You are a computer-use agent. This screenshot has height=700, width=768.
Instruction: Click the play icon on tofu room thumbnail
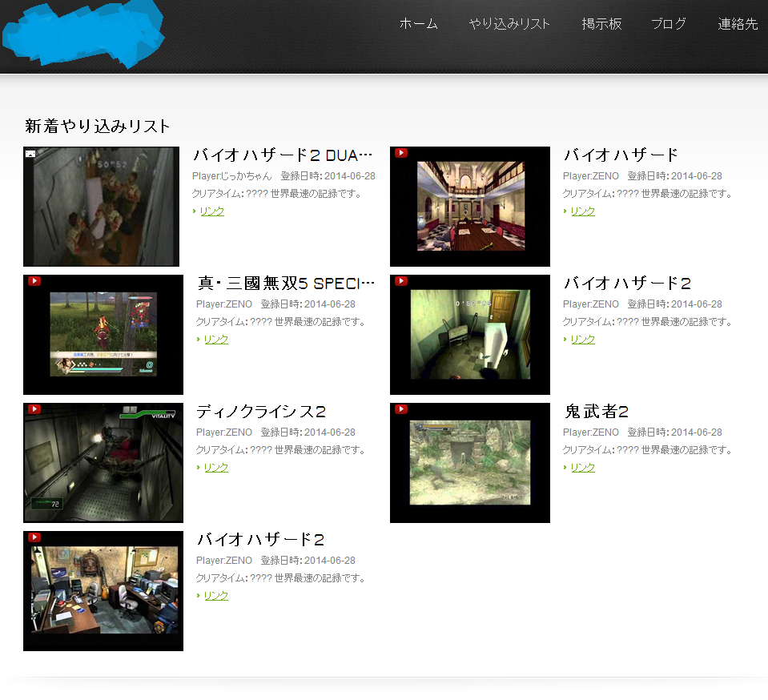coord(401,280)
